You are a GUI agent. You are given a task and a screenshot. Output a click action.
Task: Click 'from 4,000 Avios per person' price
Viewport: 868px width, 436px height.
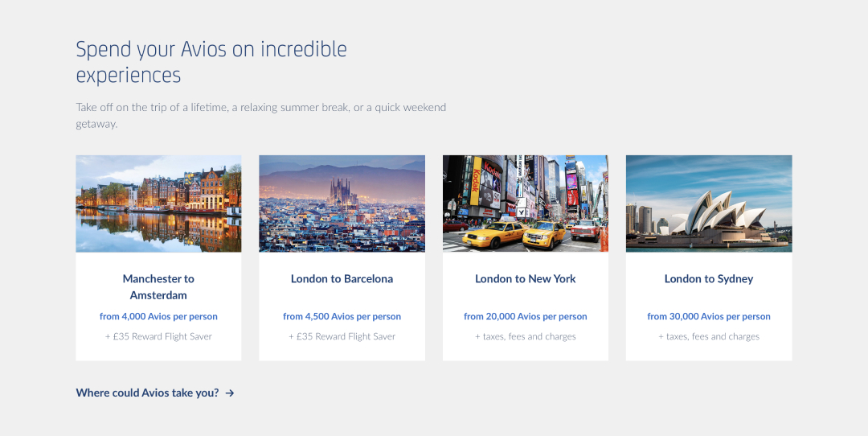tap(158, 317)
